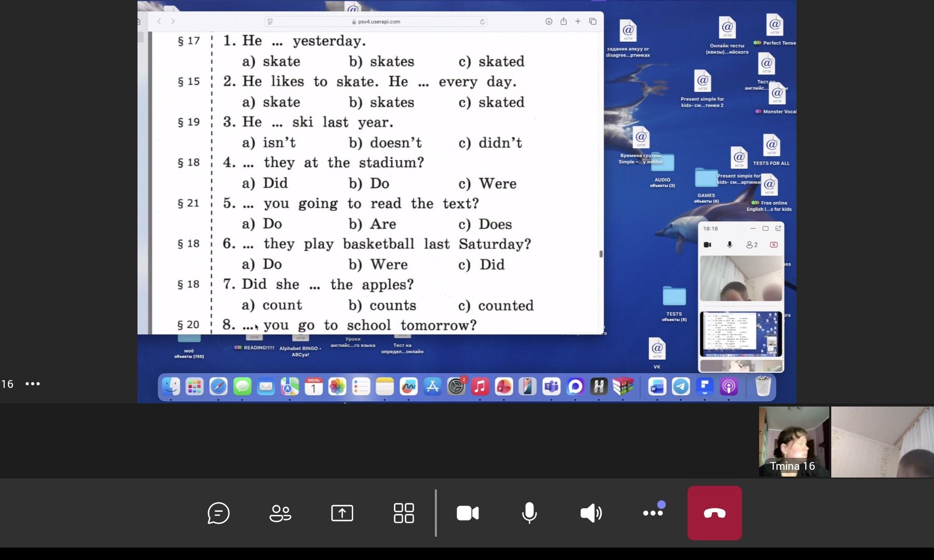Show the meeting participants list

280,513
